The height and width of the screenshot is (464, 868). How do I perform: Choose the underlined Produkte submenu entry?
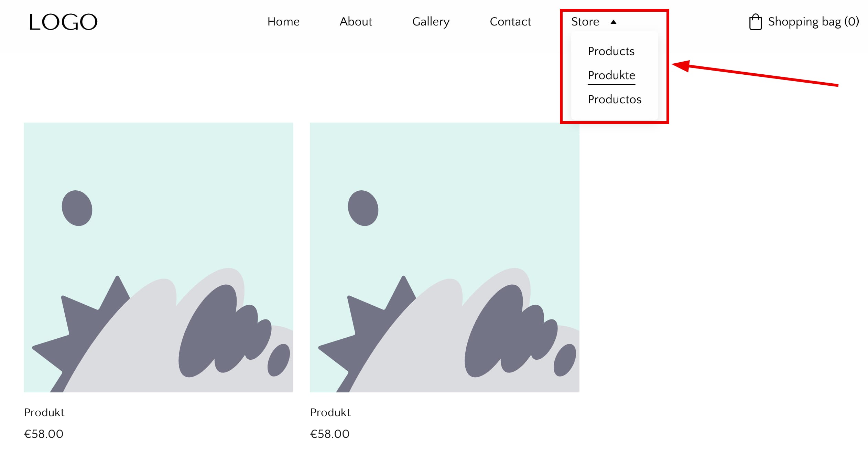pos(611,75)
